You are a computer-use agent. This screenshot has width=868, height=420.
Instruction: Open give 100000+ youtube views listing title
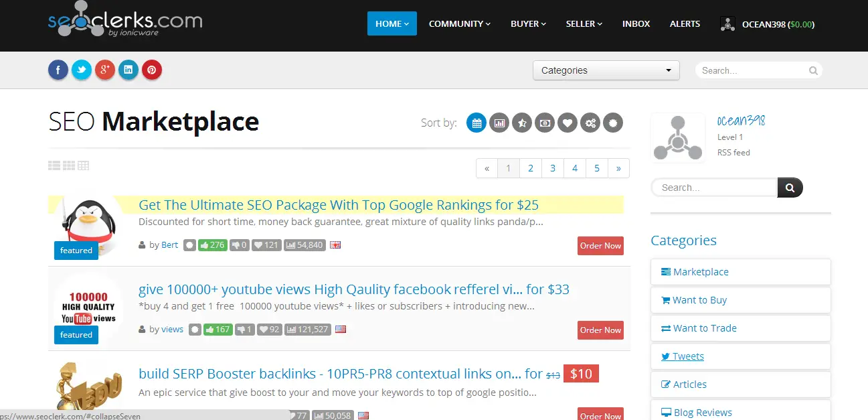click(354, 289)
